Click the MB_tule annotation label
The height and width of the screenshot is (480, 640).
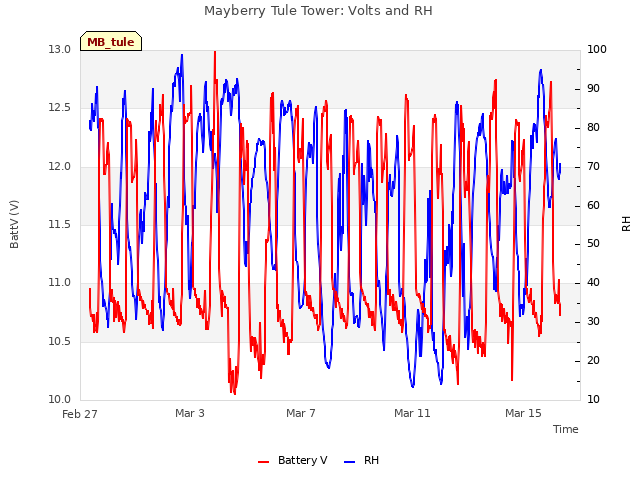click(x=111, y=41)
